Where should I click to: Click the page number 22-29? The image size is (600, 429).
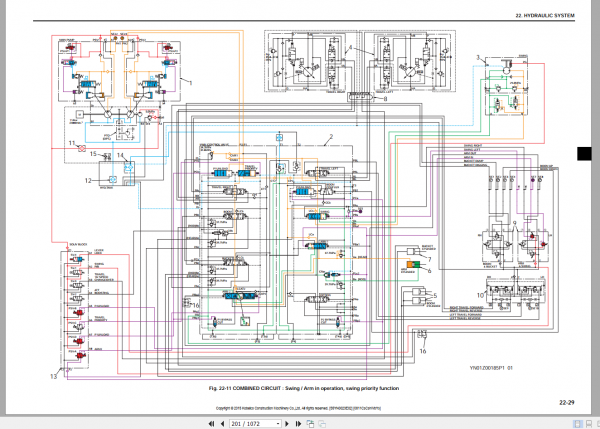point(567,402)
